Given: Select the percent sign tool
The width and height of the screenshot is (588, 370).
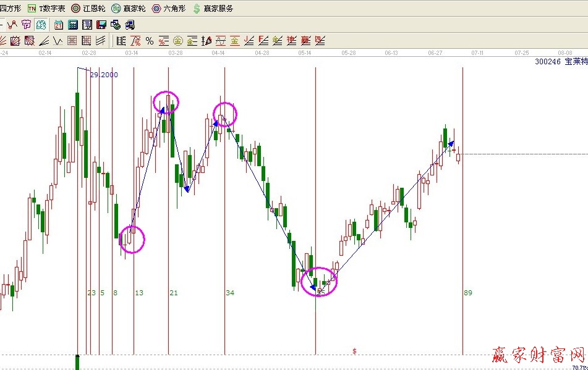Looking at the screenshot, I should coord(150,41).
